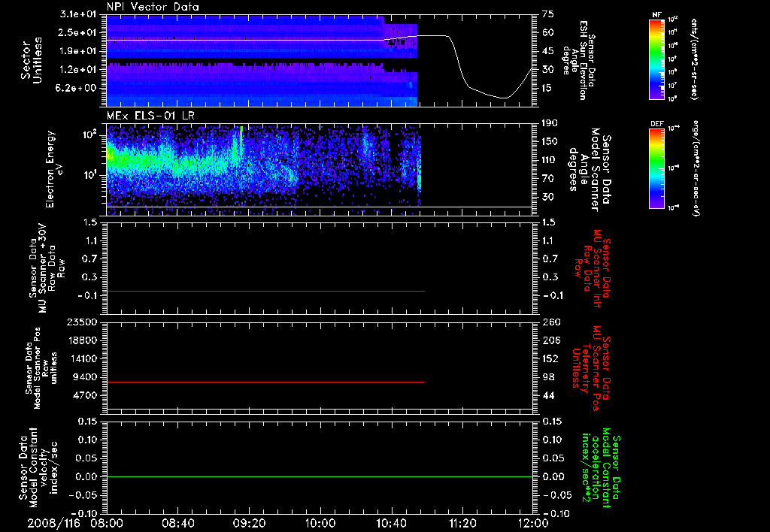Click the DEF rainbow color bar
Image resolution: width=770 pixels, height=532 pixels.
point(656,168)
